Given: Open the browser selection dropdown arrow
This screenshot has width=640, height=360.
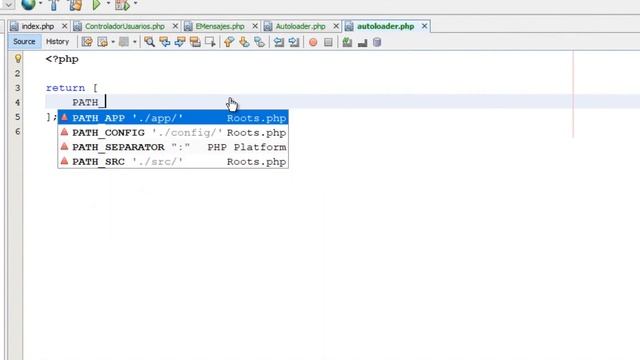Looking at the screenshot, I should coord(40,4).
